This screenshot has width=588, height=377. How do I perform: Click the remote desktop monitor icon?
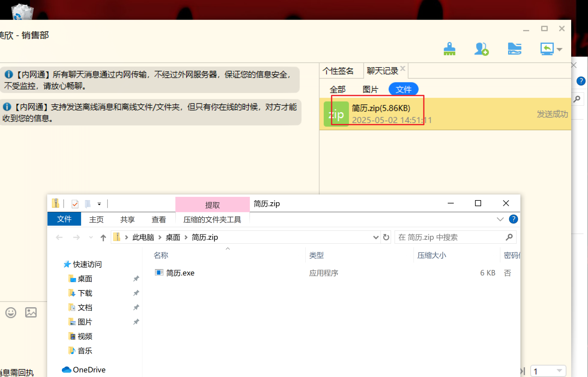click(547, 49)
